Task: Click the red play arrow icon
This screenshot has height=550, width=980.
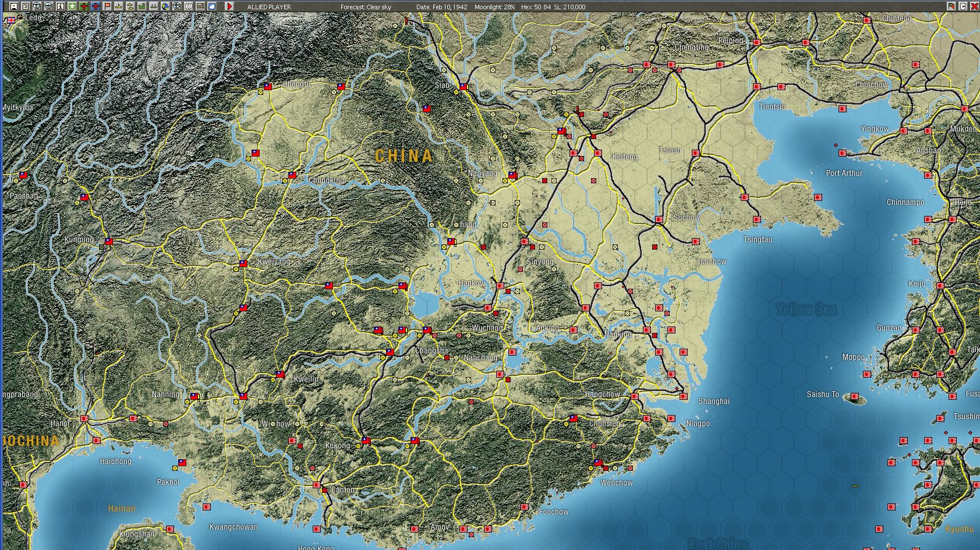Action: (x=229, y=6)
